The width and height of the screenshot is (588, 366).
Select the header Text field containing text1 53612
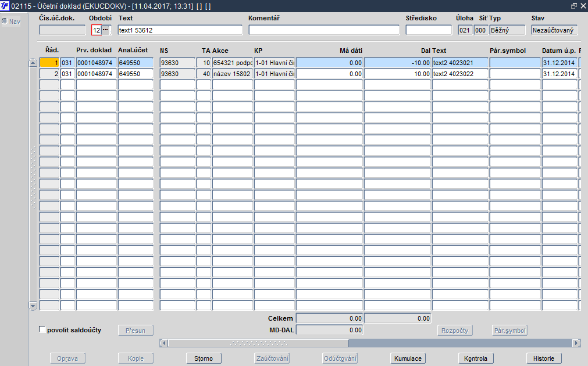tap(180, 30)
